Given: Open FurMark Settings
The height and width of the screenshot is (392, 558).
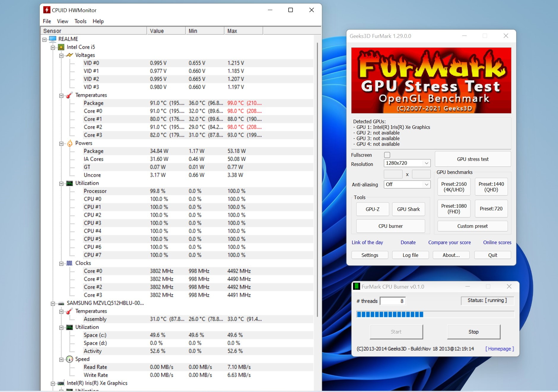Looking at the screenshot, I should [370, 255].
